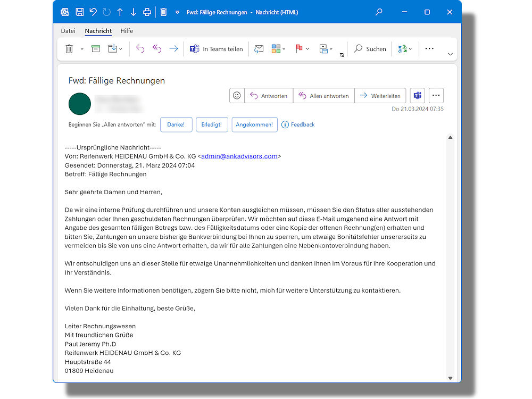Click the date Do 21.03.2024 07:35

point(418,109)
